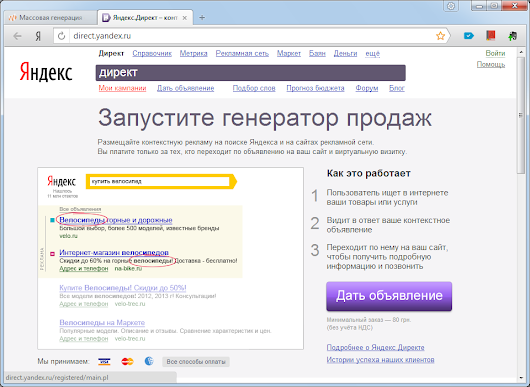The image size is (530, 387).
Task: Open Маркет in top navigation
Action: pyautogui.click(x=289, y=53)
